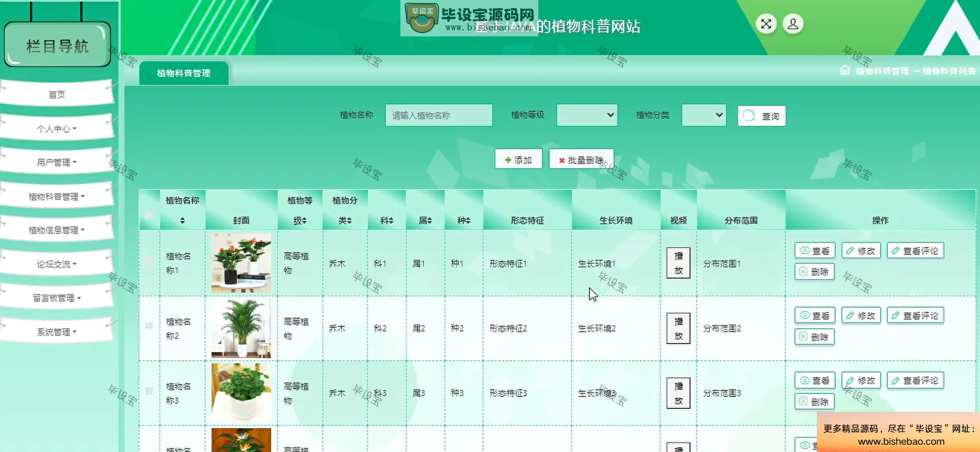Check the 植物名称1 row checkbox
The width and height of the screenshot is (980, 452).
149,261
